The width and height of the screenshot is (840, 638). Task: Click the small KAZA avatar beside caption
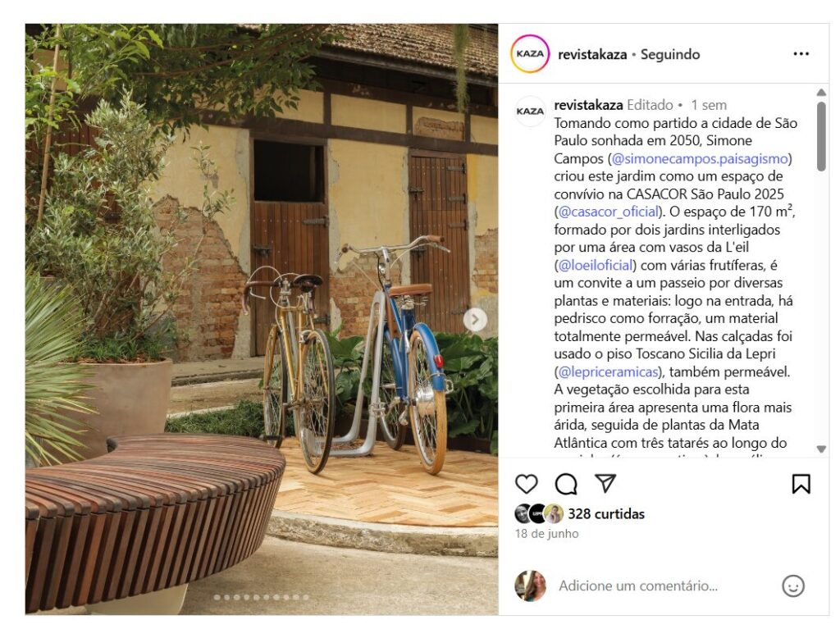click(530, 112)
